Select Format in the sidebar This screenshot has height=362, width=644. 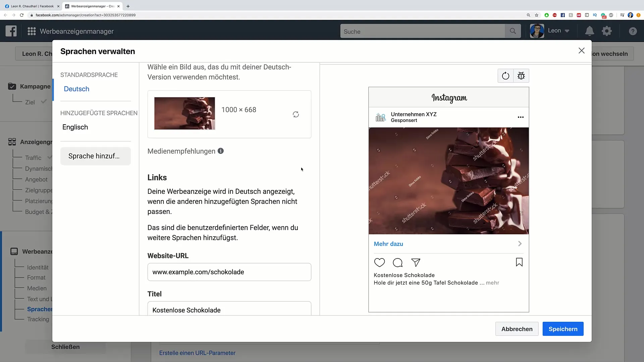pos(36,278)
